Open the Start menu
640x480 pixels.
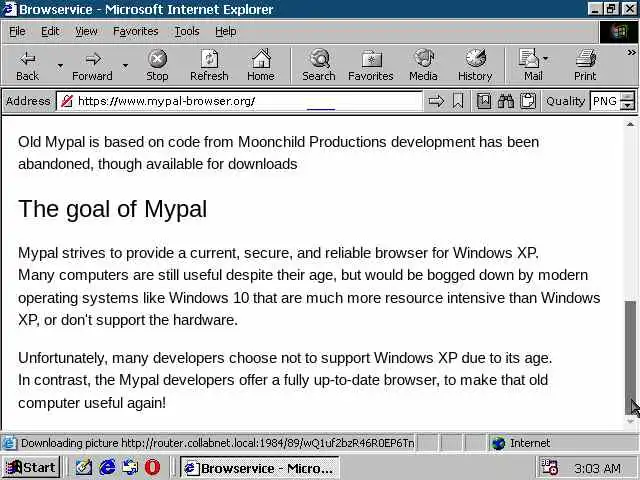[x=31, y=467]
